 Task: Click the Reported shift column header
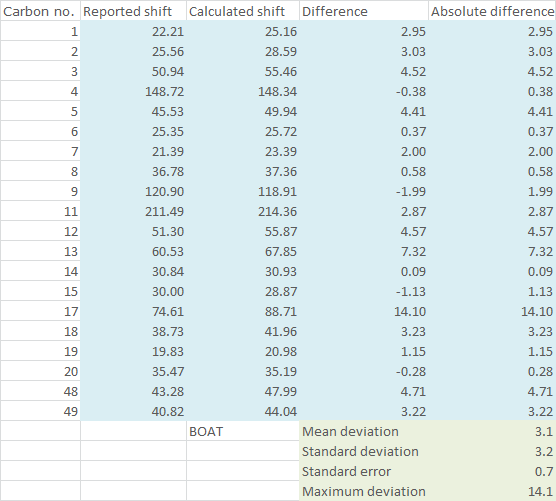pyautogui.click(x=133, y=11)
